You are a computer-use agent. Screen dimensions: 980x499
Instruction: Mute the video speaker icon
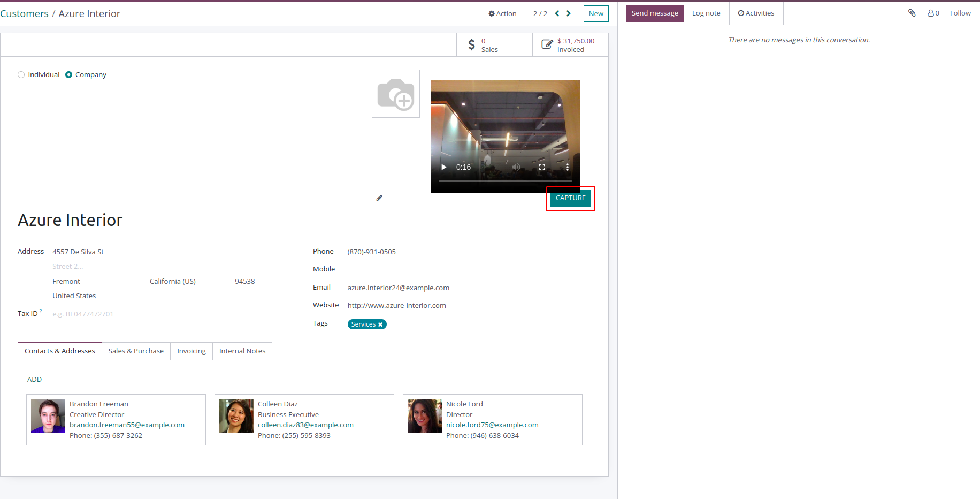click(516, 167)
